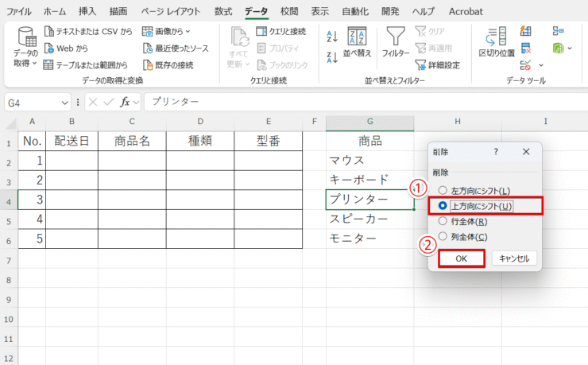Screen dimensions: 588x365
Task: Click the fx insert function icon
Action: (x=125, y=102)
